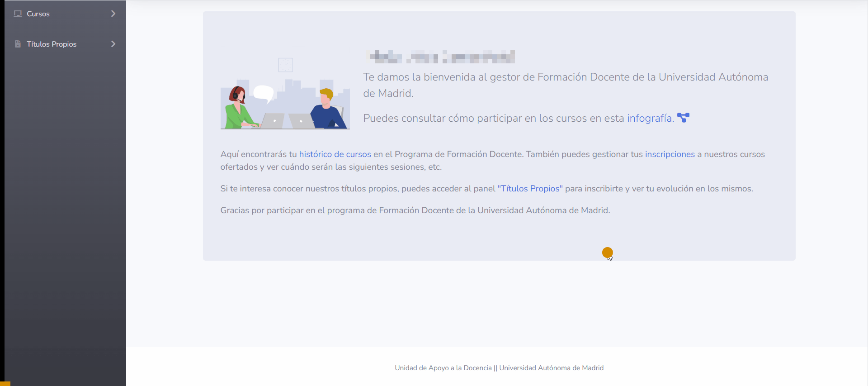Image resolution: width=868 pixels, height=386 pixels.
Task: Follow the infografía link
Action: click(x=650, y=118)
